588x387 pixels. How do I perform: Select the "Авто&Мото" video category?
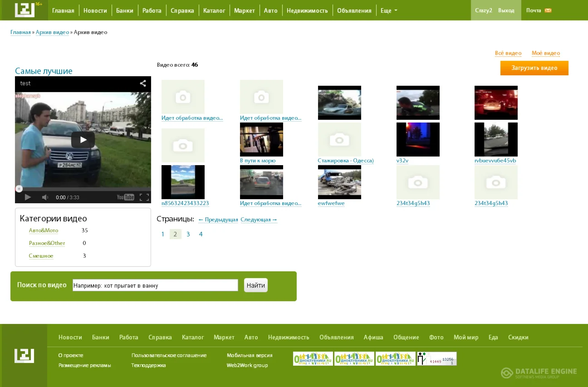coord(44,230)
